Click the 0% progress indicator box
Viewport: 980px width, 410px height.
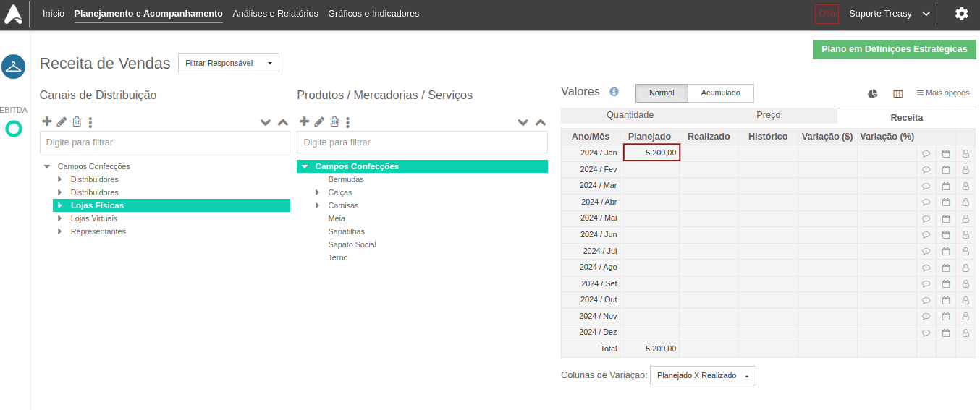pyautogui.click(x=827, y=14)
